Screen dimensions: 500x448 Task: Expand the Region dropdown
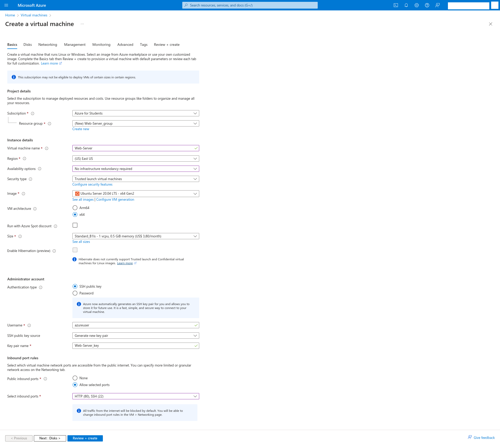click(x=135, y=159)
